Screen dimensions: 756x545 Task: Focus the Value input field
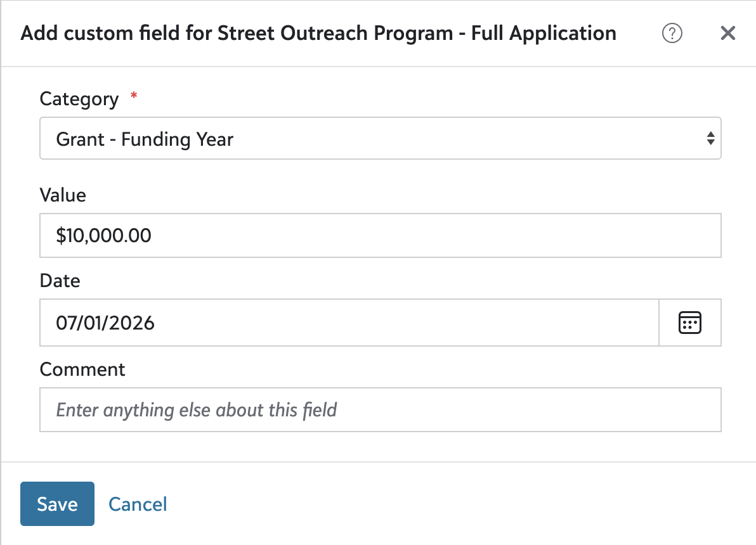coord(381,235)
